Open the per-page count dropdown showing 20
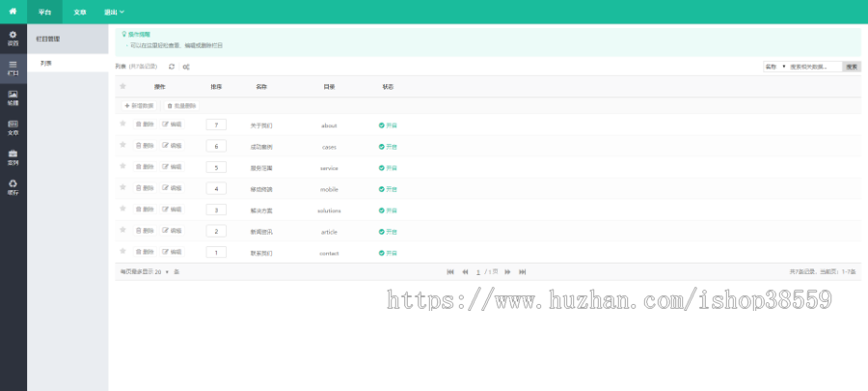This screenshot has height=391, width=868. [162, 272]
